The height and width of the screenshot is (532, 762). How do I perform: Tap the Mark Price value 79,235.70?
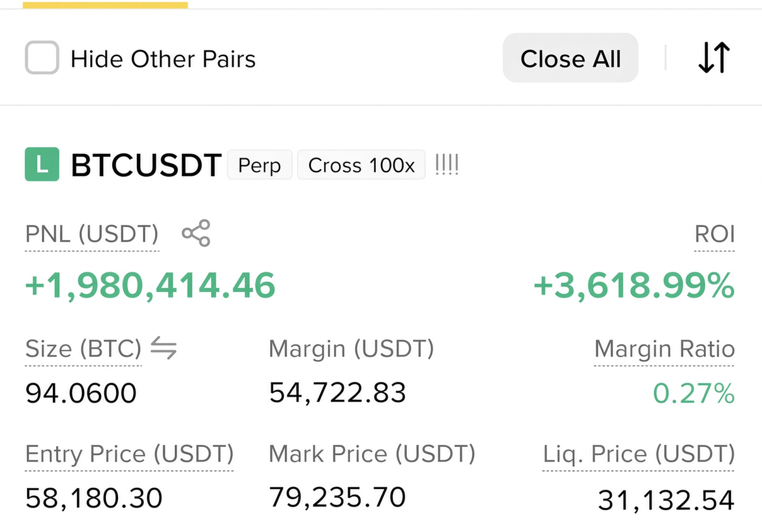click(x=337, y=497)
